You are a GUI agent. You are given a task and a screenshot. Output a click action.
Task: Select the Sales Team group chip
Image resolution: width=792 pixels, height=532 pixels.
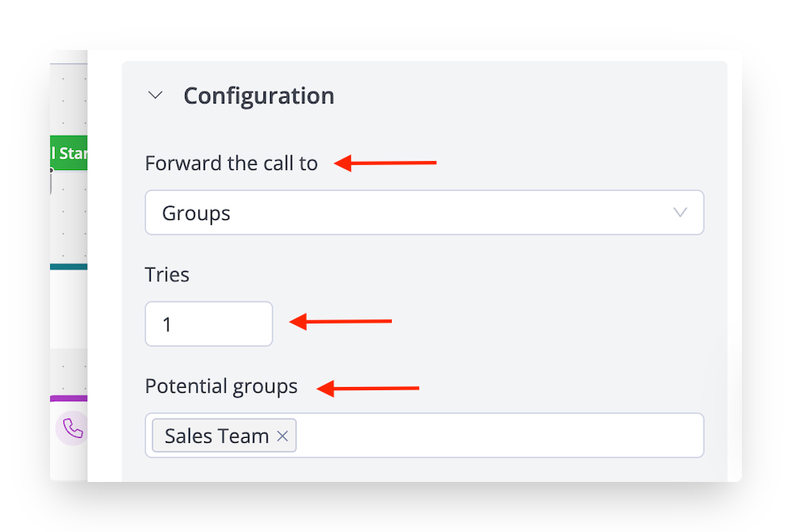coord(217,436)
